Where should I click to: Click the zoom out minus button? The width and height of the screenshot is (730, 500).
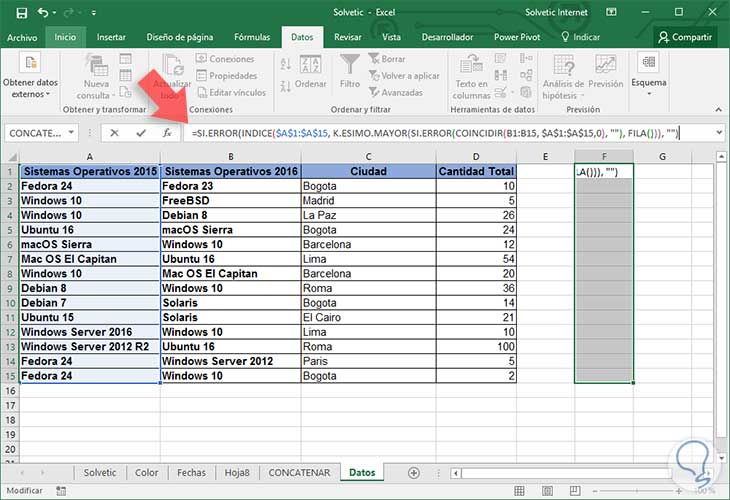(x=596, y=491)
